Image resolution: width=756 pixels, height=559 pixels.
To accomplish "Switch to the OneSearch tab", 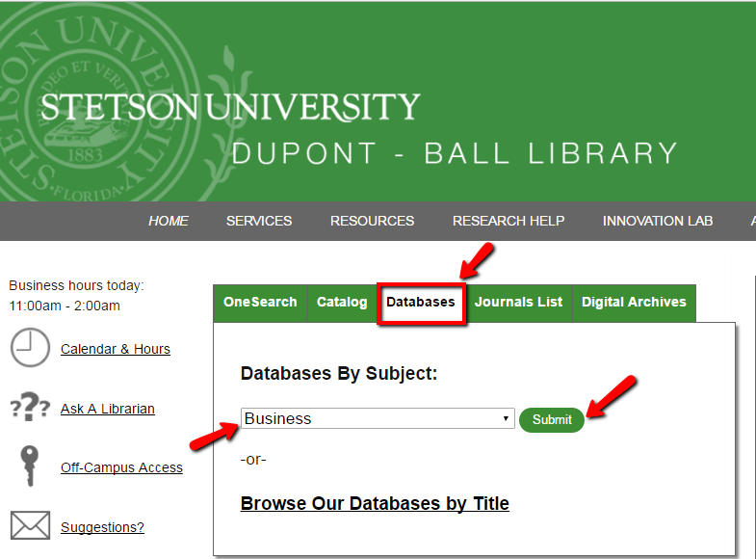I will coord(260,303).
